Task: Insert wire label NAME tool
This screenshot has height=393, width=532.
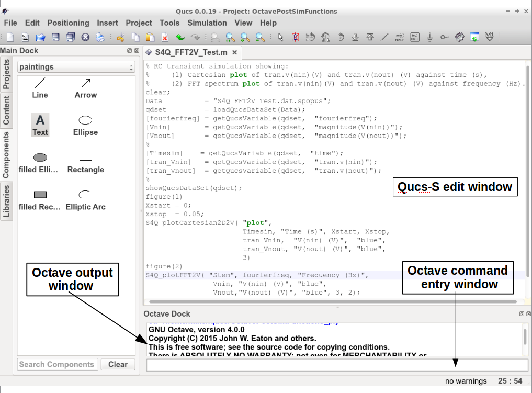Action: [x=400, y=37]
